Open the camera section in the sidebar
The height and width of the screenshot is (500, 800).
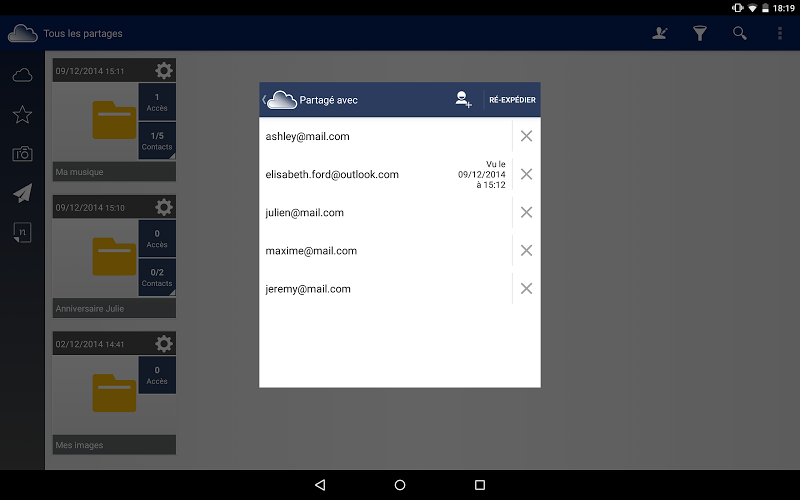(x=22, y=154)
